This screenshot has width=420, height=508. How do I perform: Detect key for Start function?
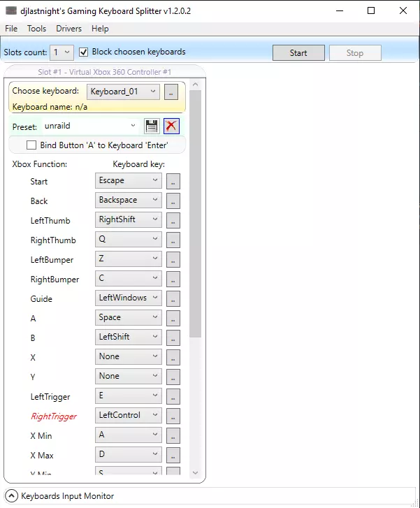(x=173, y=181)
